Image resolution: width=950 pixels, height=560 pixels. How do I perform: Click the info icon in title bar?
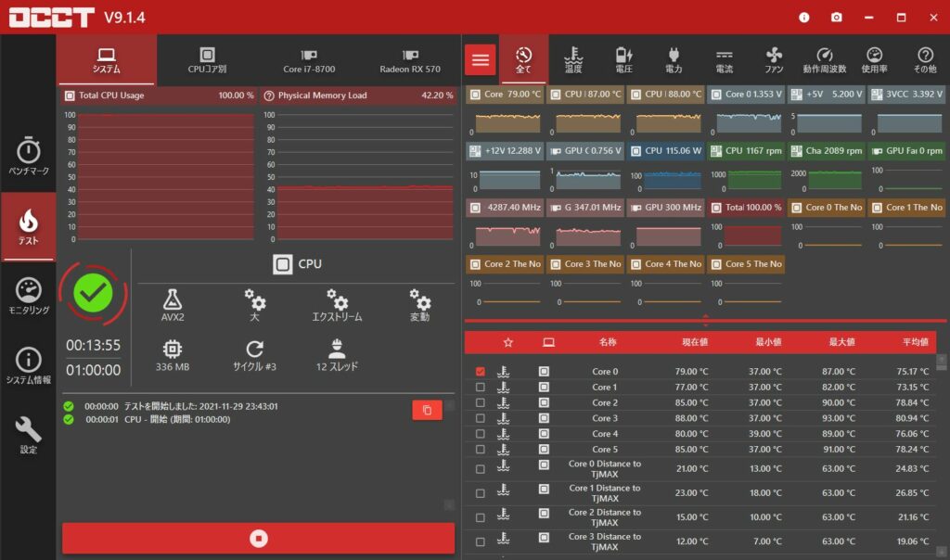[x=803, y=18]
